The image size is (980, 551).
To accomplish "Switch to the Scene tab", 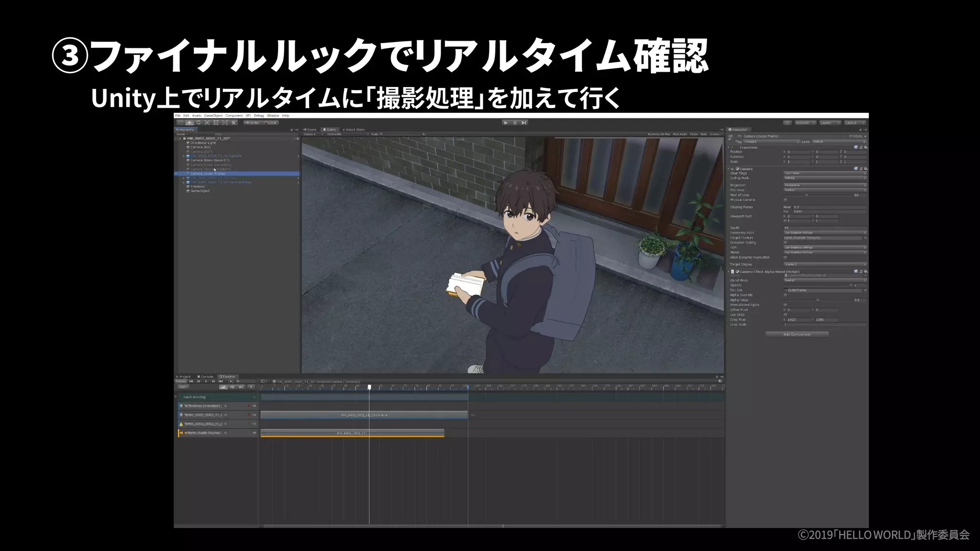I will [x=310, y=130].
